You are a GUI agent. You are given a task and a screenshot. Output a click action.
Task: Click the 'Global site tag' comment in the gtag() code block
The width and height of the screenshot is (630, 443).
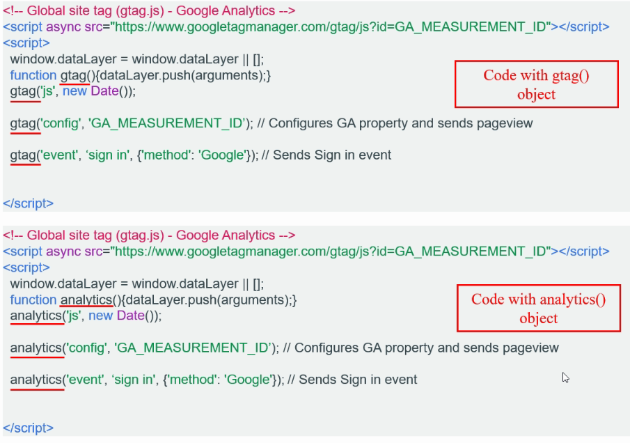[149, 11]
